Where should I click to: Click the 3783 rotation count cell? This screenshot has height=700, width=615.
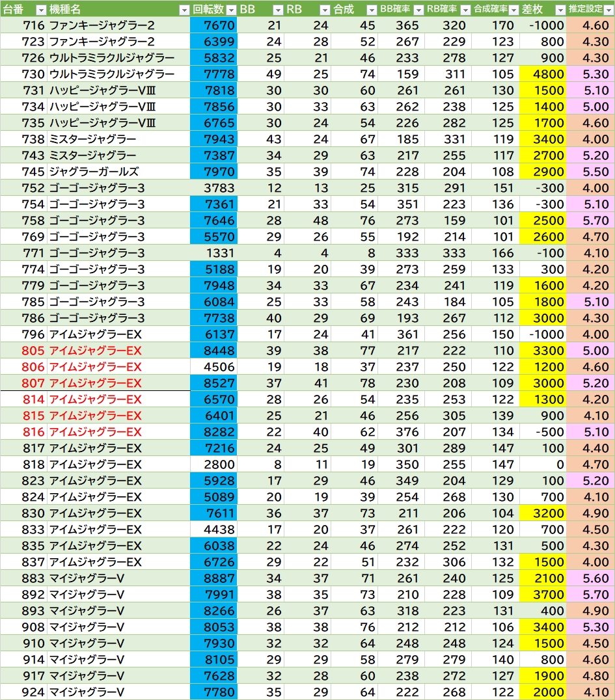[x=213, y=188]
